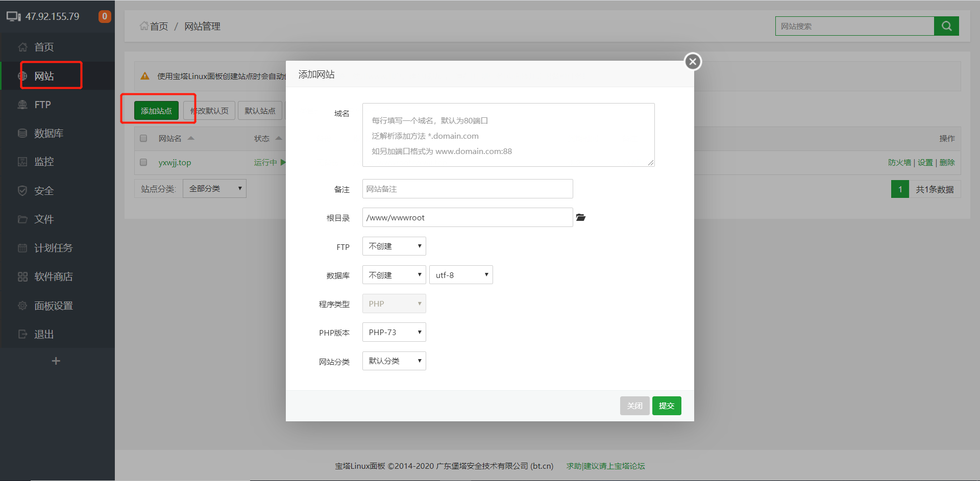Open the 文件 file manager
980x481 pixels.
pos(43,219)
